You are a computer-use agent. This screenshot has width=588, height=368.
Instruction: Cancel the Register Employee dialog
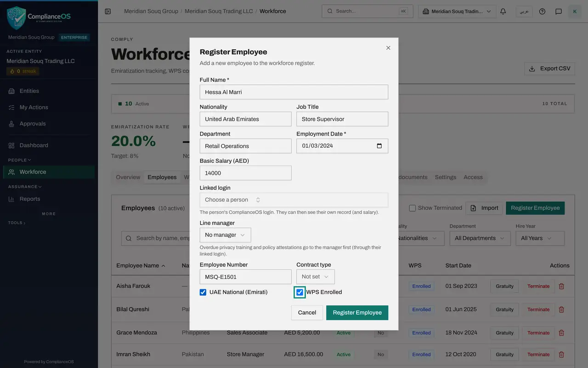click(x=307, y=313)
